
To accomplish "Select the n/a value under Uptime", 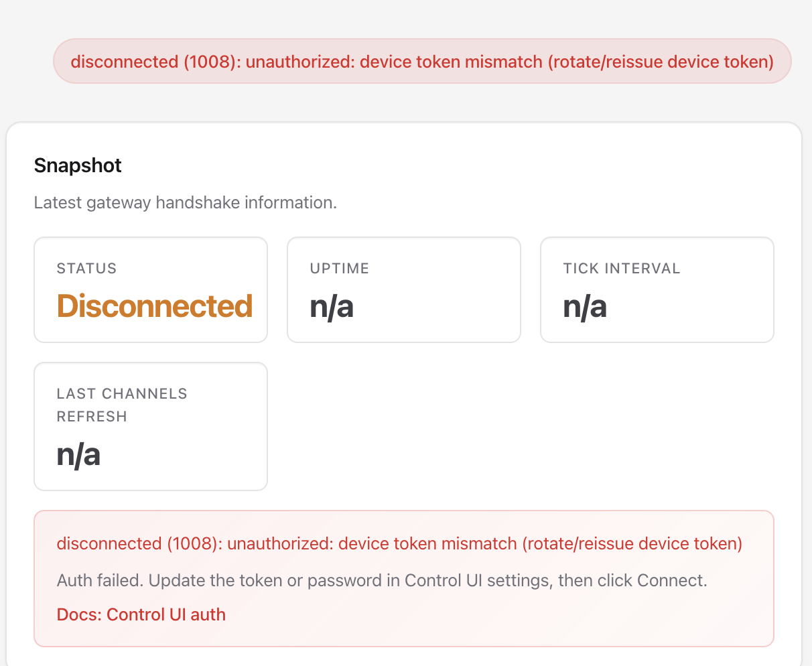I will (x=332, y=307).
